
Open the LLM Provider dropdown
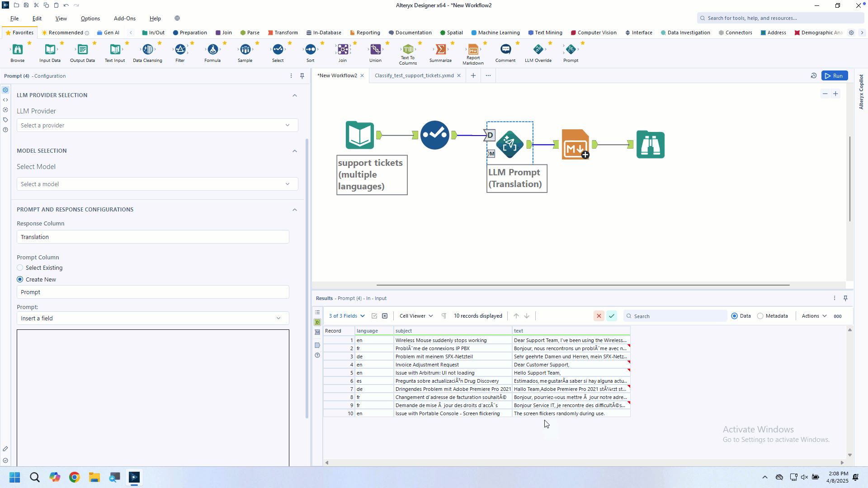[157, 126]
